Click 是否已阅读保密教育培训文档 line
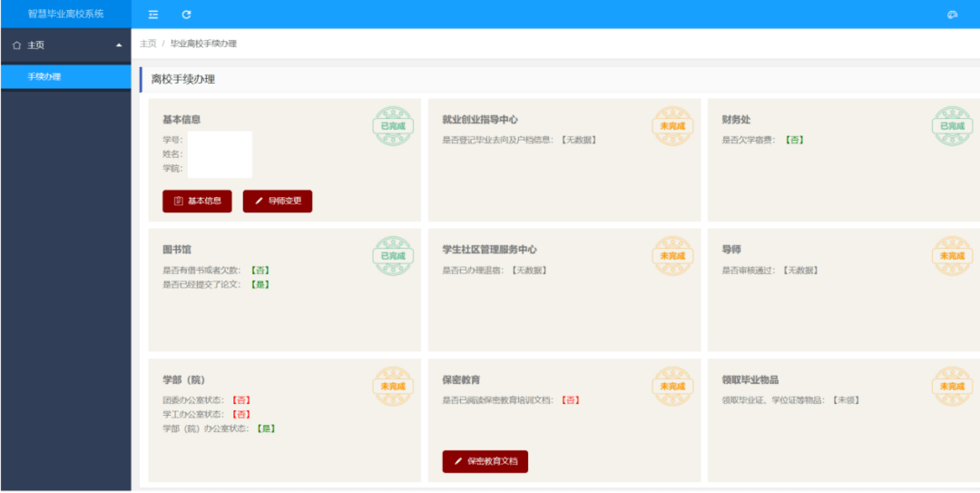 512,399
